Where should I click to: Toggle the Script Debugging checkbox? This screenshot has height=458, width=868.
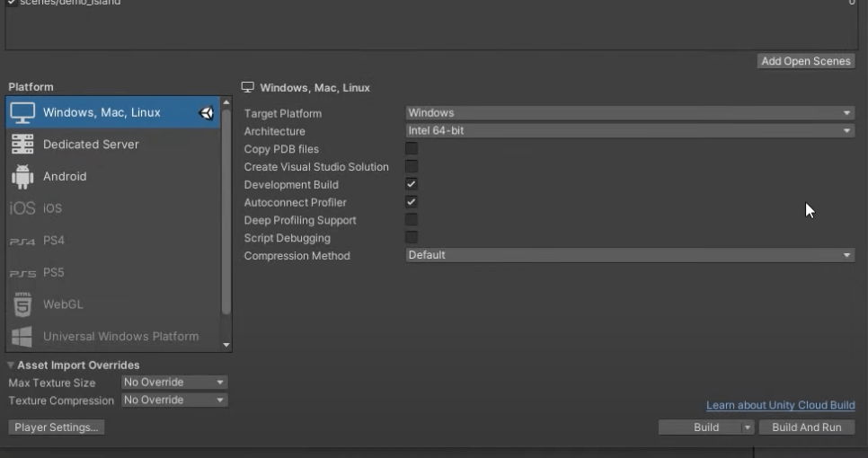(x=412, y=237)
